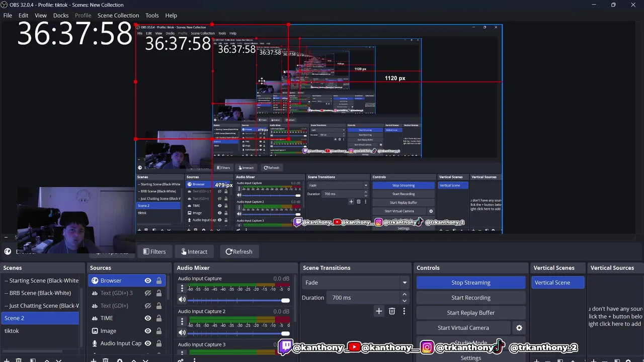Click the Start Replay Buffer button

click(471, 313)
